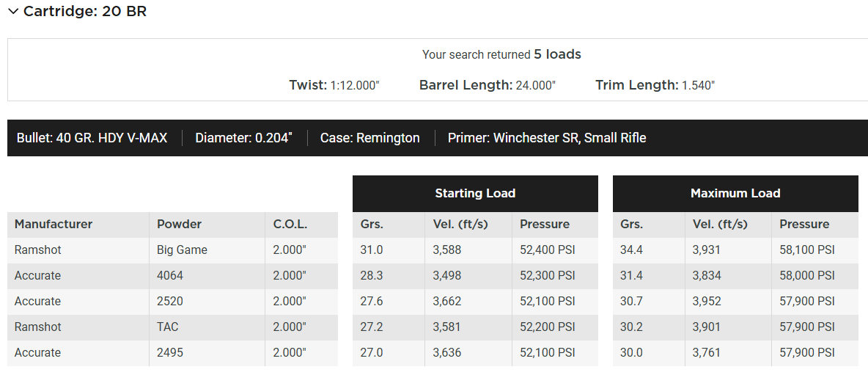The image size is (868, 375).
Task: Click the Bullet: 40 GR. HDY V-MAX label
Action: [x=92, y=138]
